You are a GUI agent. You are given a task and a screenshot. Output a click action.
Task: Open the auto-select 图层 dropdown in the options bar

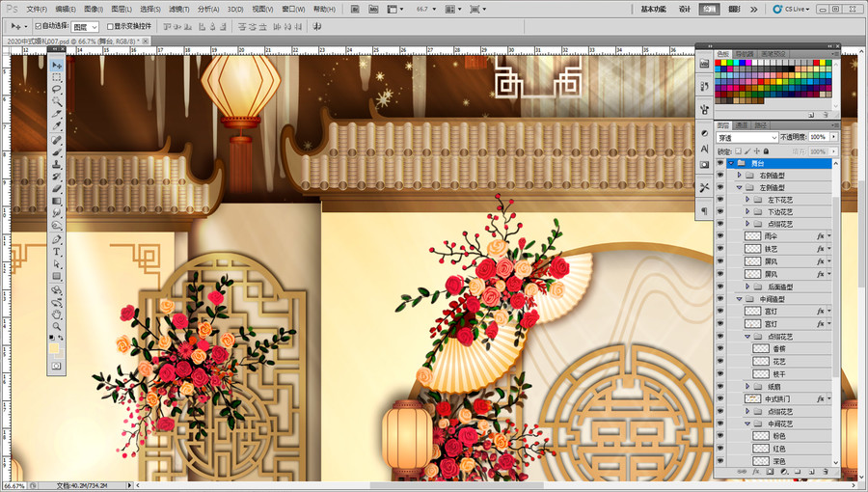pyautogui.click(x=85, y=27)
